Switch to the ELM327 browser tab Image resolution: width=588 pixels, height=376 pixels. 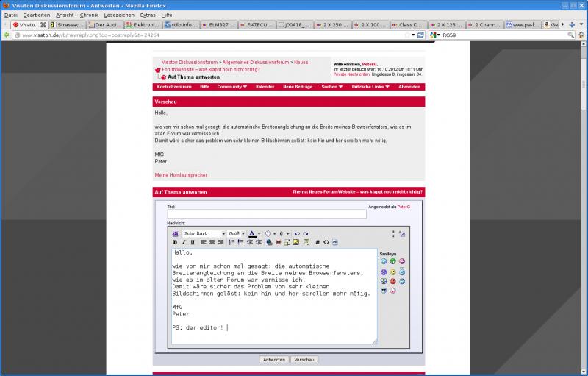tap(218, 24)
